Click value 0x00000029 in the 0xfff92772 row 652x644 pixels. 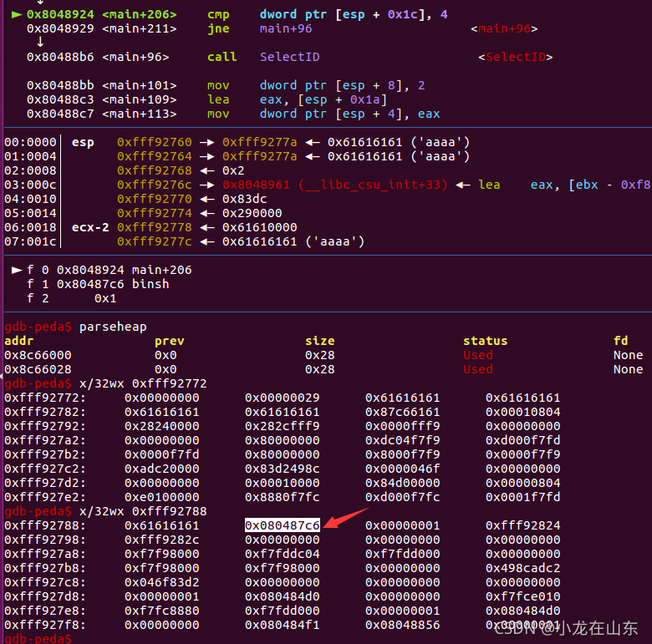(282, 398)
